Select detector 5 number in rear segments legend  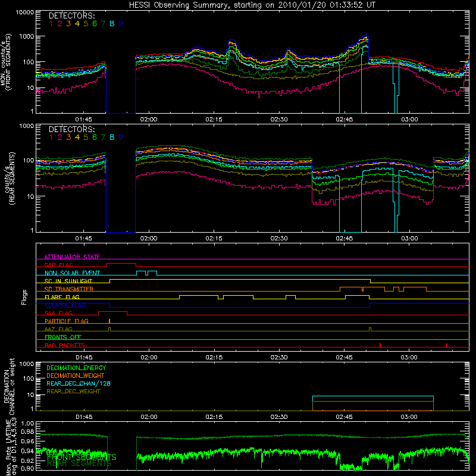[x=86, y=137]
